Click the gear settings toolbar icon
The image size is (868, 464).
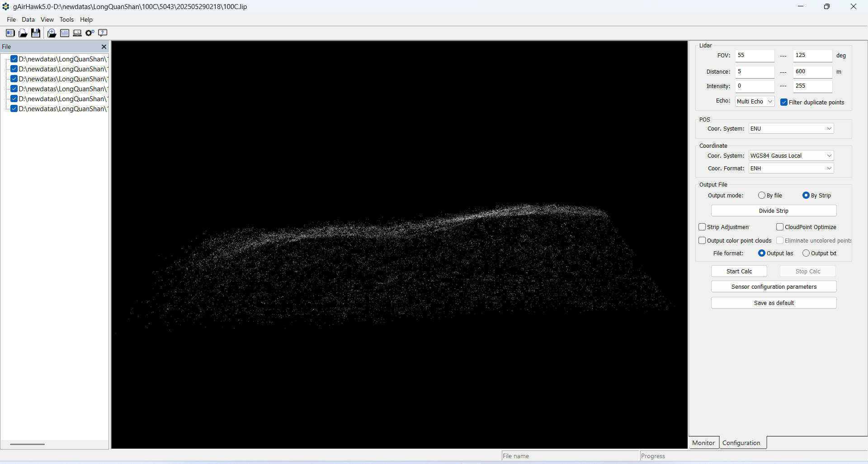[90, 33]
